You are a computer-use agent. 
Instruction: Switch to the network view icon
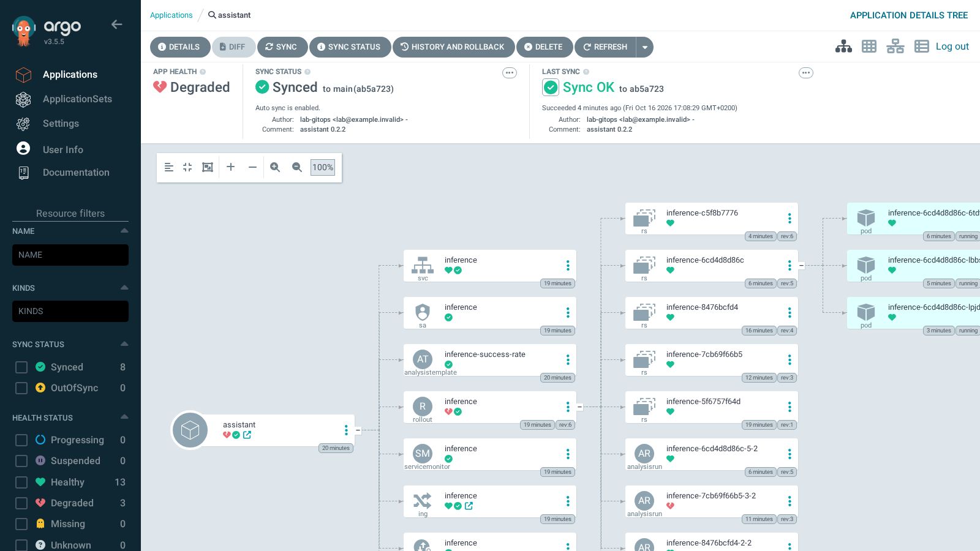[x=895, y=47]
